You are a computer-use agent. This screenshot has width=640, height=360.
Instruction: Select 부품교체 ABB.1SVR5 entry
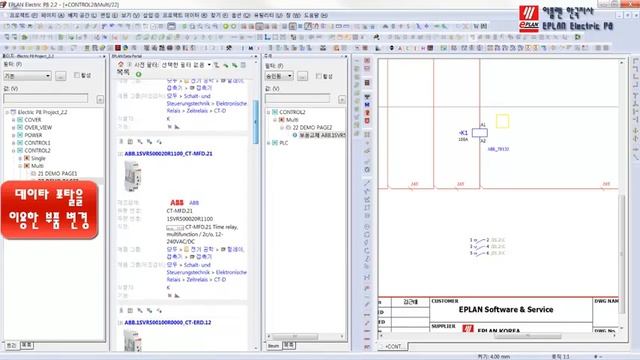pos(322,135)
